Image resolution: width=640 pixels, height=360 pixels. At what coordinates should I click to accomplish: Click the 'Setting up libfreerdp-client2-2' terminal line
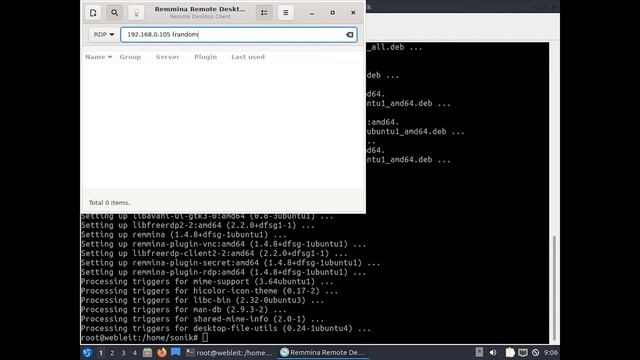click(x=214, y=253)
